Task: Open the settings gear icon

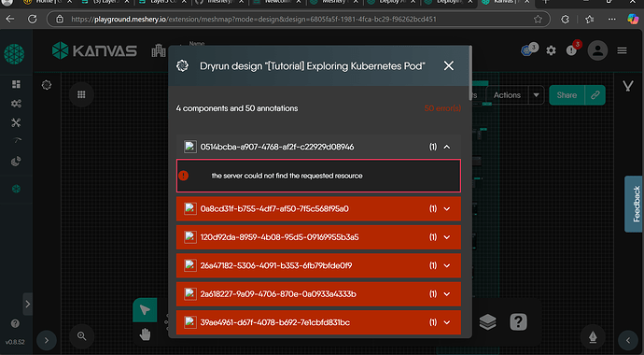Action: [551, 50]
